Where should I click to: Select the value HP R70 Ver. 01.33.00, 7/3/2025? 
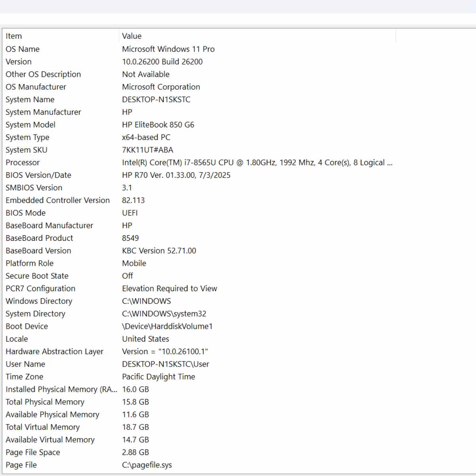click(176, 175)
